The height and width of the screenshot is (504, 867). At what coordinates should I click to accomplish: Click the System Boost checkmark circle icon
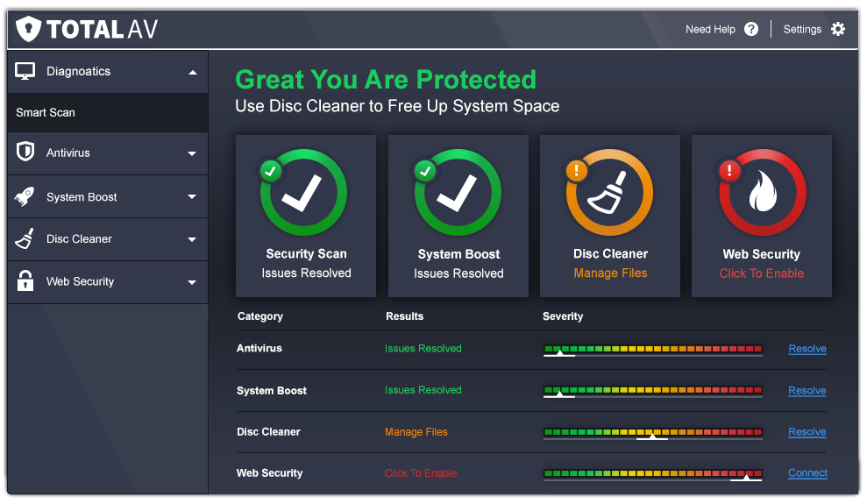457,194
